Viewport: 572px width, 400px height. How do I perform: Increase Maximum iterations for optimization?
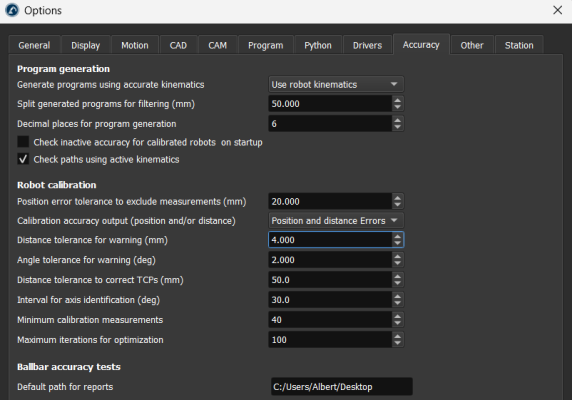click(398, 336)
